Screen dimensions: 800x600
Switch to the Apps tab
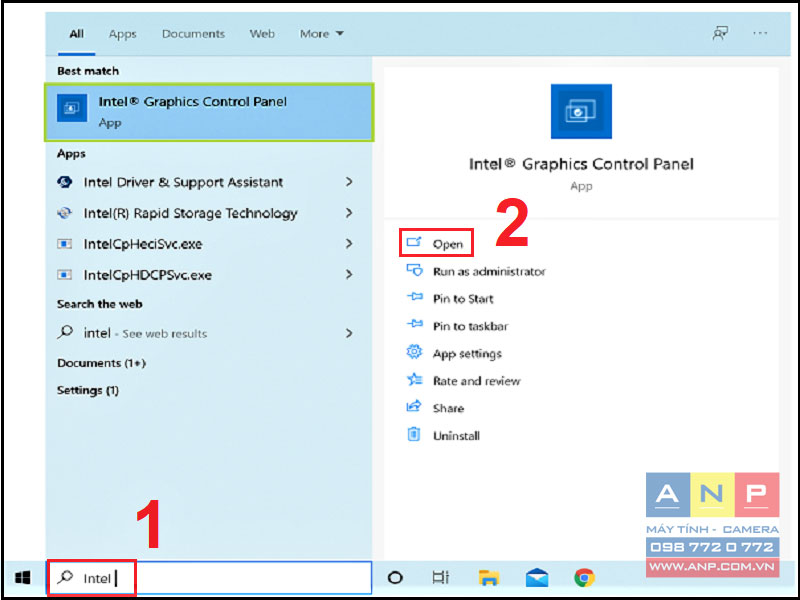click(122, 34)
